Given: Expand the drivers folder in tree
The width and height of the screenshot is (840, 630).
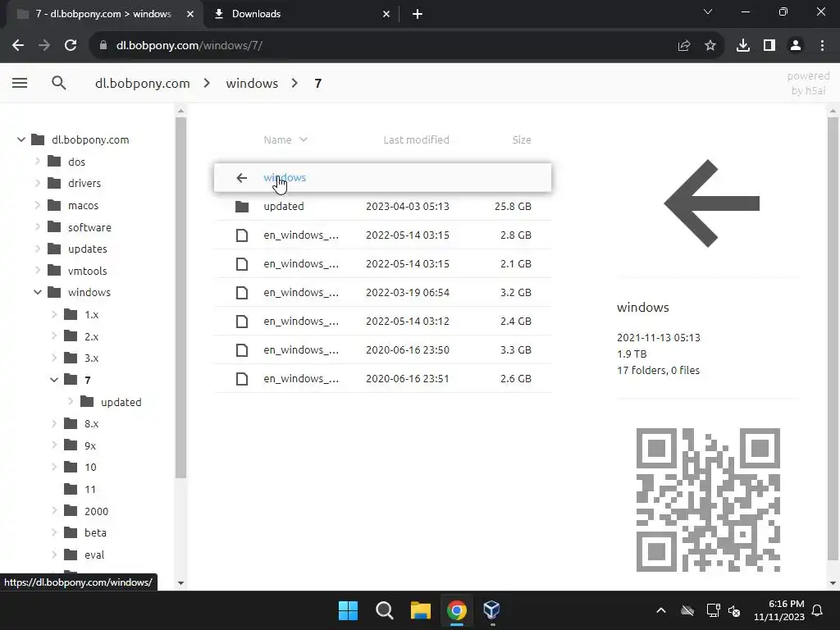Looking at the screenshot, I should click(38, 183).
